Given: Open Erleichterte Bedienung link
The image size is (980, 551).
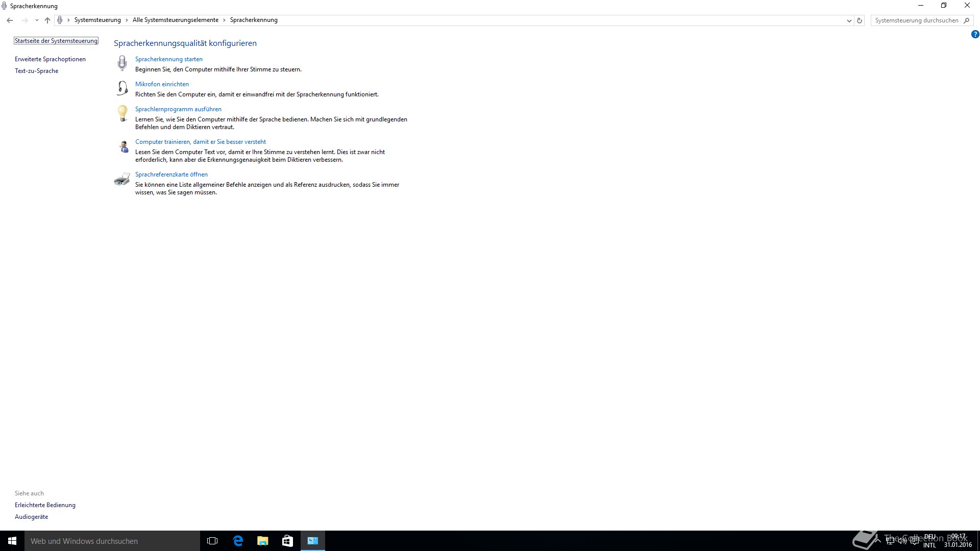Looking at the screenshot, I should point(45,505).
